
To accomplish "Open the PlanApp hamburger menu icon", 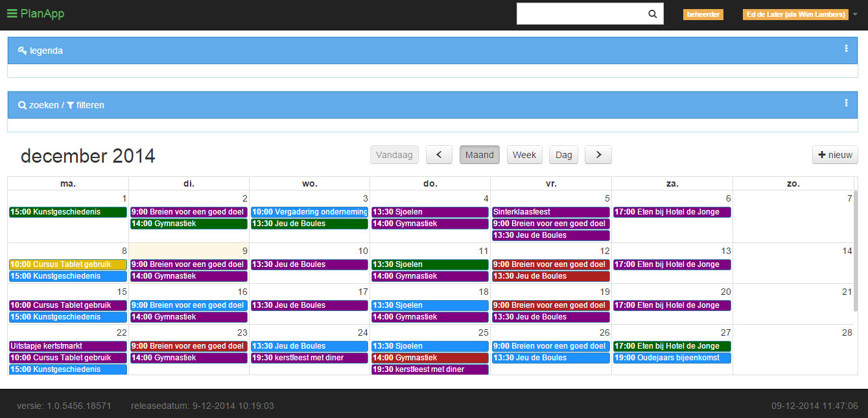I will [12, 14].
